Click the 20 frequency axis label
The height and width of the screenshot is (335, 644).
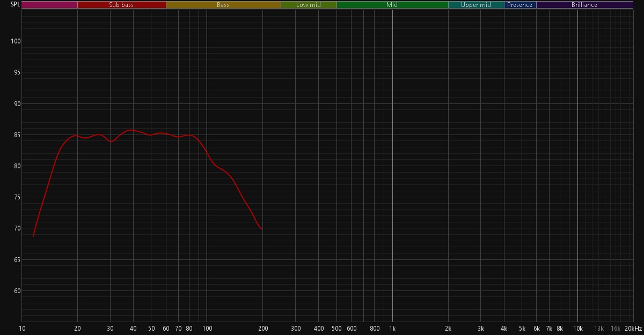[78, 328]
